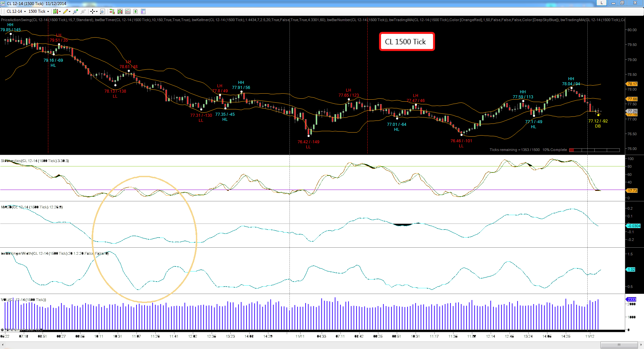
Task: Click the PriceActionSwing indicator label text
Action: pyautogui.click(x=47, y=20)
